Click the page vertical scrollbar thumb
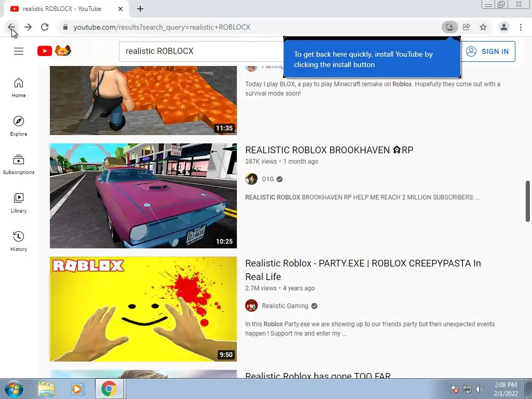 pos(528,201)
